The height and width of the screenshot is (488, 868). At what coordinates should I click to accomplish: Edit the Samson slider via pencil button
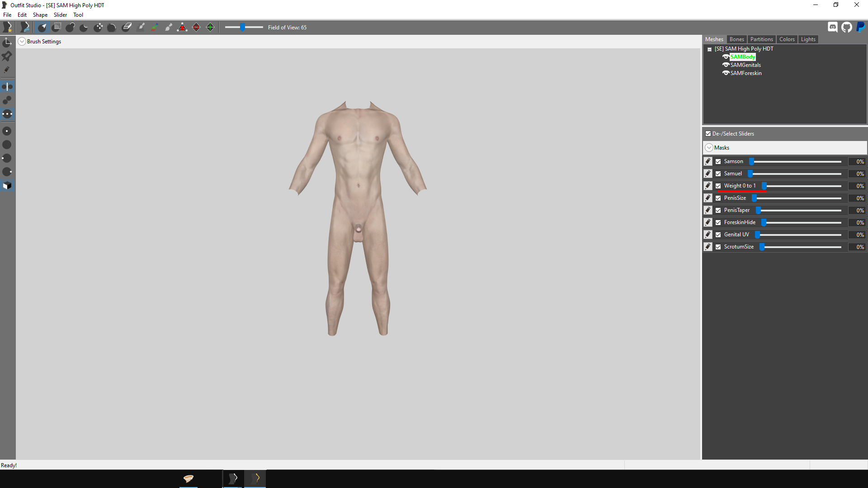[708, 161]
